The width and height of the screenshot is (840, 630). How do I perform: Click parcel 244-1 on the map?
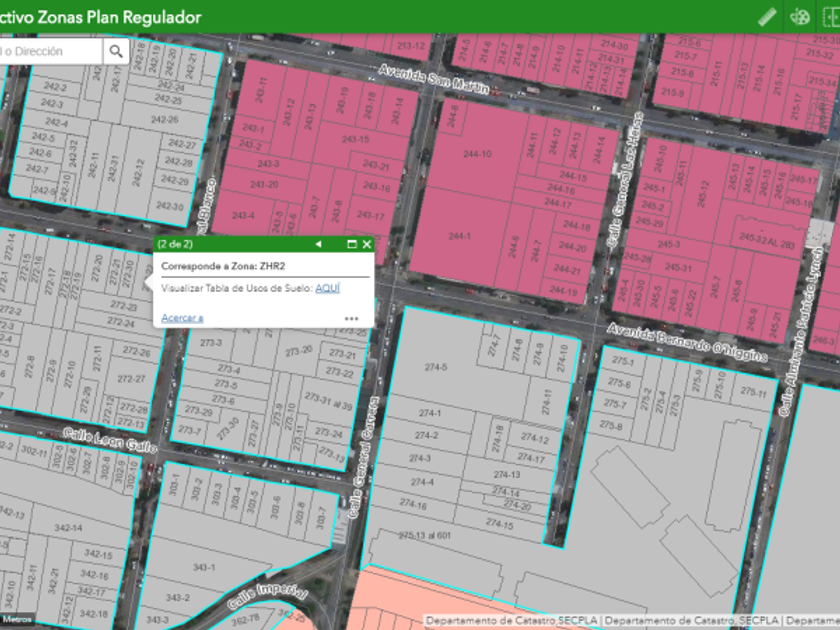click(459, 236)
